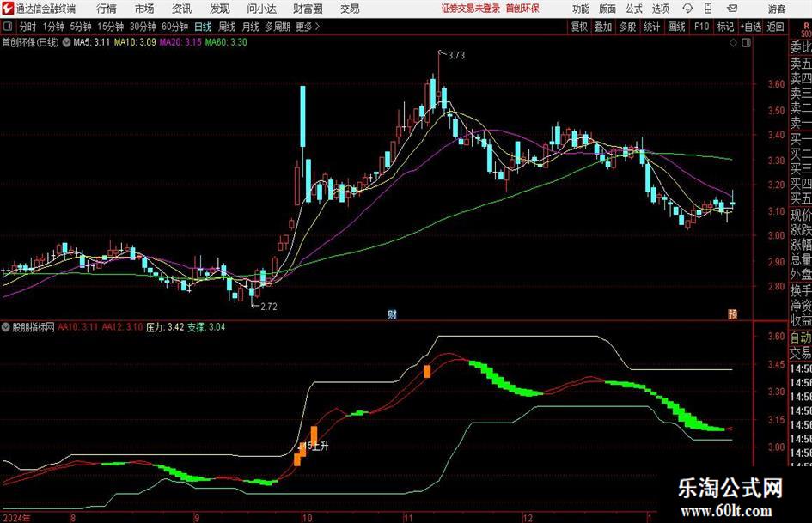Open the mobile phone icon in top bar
This screenshot has height=523, width=812.
[708, 9]
